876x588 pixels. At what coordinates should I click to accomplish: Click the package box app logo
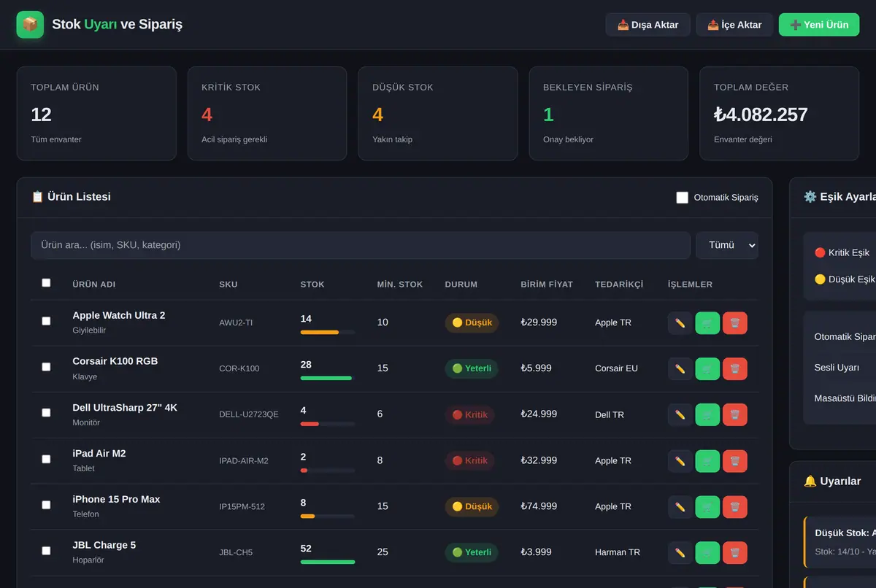(30, 25)
